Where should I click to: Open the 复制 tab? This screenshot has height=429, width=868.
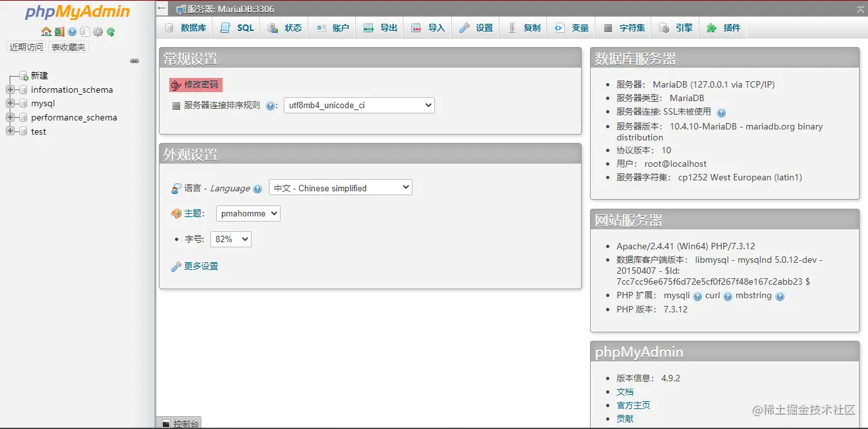tap(524, 28)
